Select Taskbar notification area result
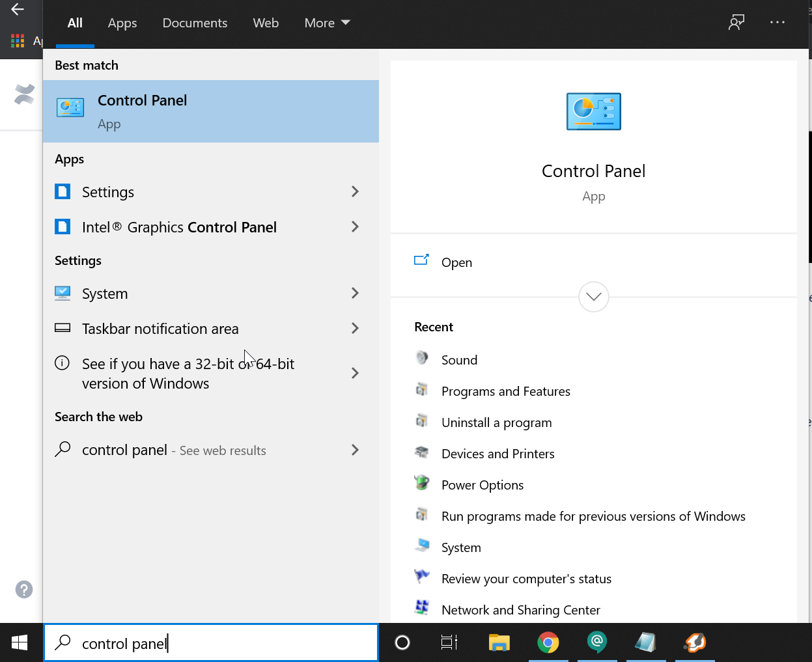Image resolution: width=812 pixels, height=662 pixels. [210, 329]
